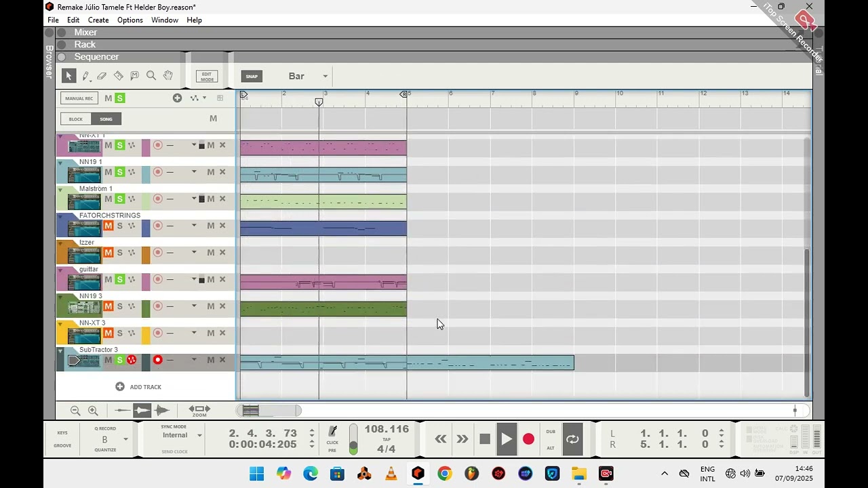The height and width of the screenshot is (488, 868).
Task: Toggle the metronome Click
Action: (x=332, y=432)
